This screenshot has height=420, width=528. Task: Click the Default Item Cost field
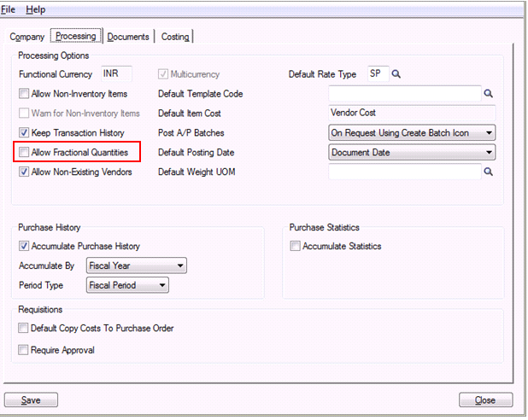coord(412,113)
